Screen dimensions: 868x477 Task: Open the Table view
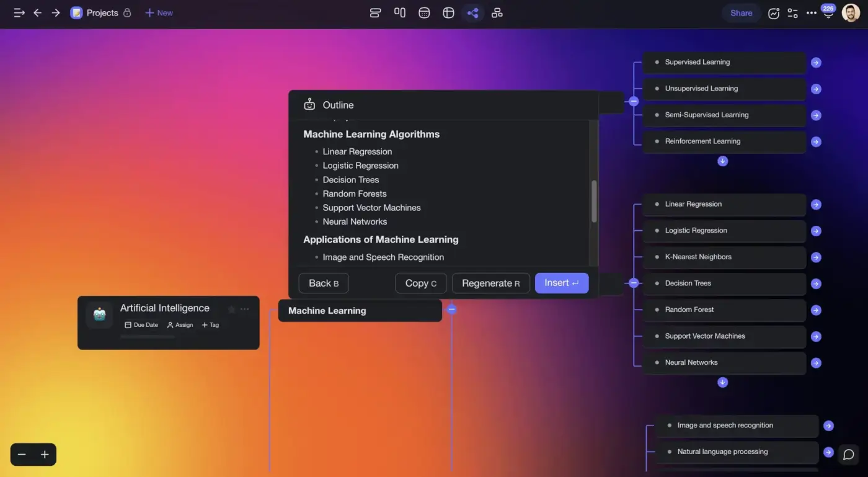[x=448, y=12]
